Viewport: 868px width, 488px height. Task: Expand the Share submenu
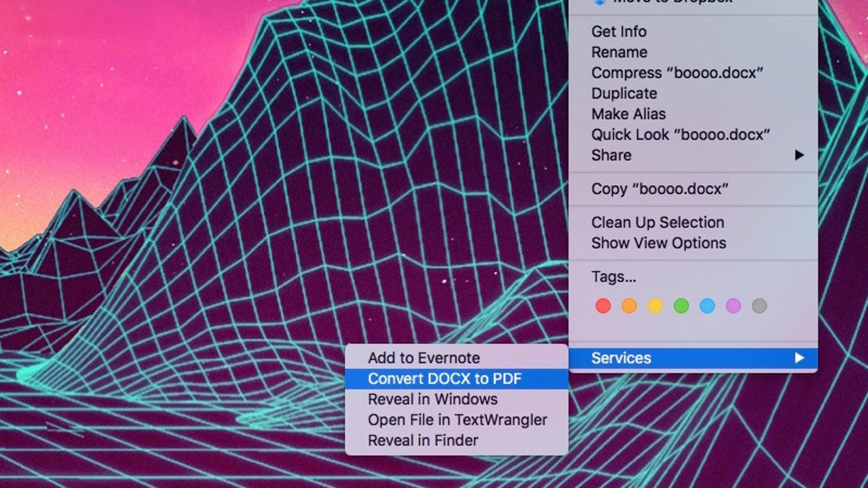[x=693, y=155]
